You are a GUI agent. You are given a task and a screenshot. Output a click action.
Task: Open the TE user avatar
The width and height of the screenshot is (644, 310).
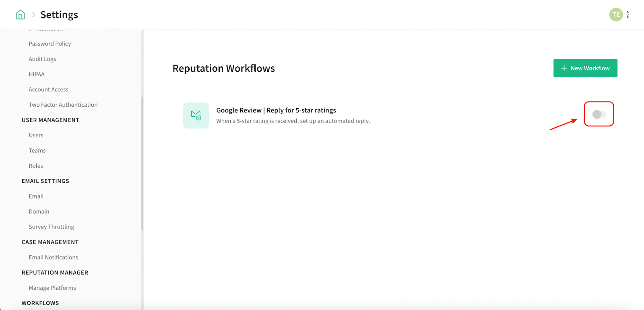pyautogui.click(x=616, y=15)
